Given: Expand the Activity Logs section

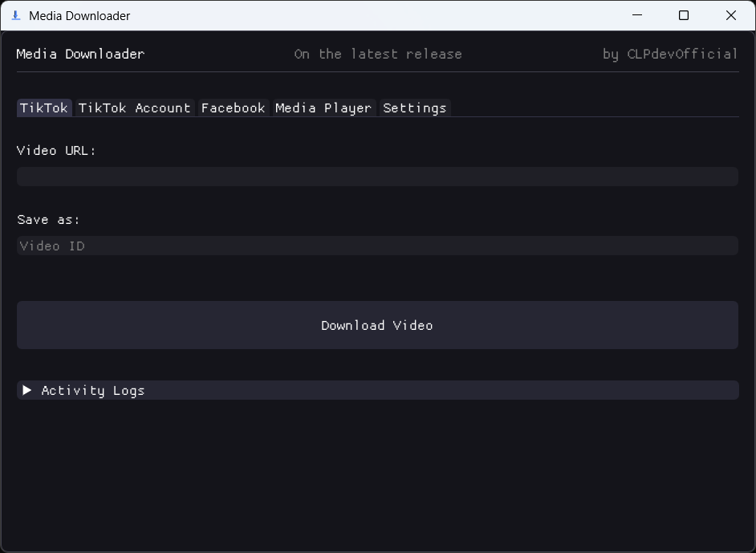Looking at the screenshot, I should point(377,390).
